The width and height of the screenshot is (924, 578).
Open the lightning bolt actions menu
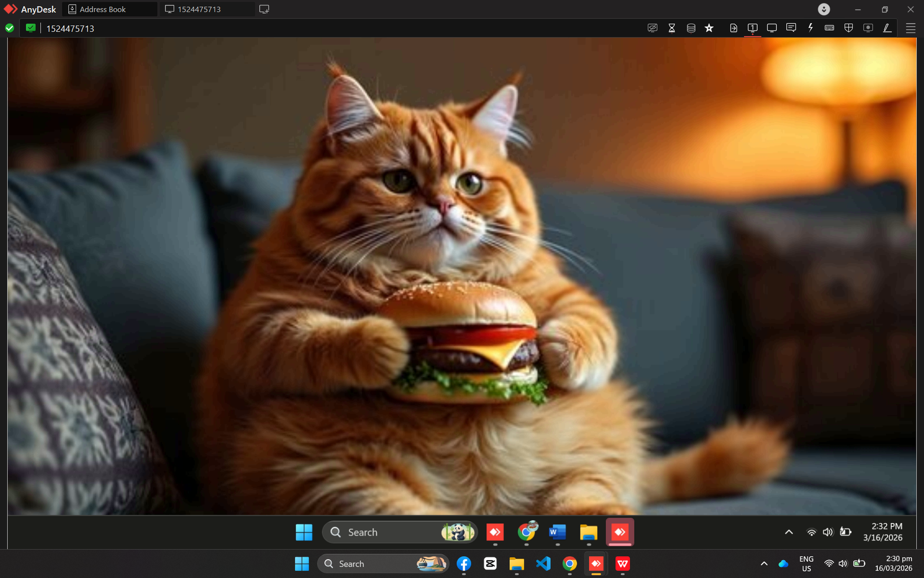(810, 28)
